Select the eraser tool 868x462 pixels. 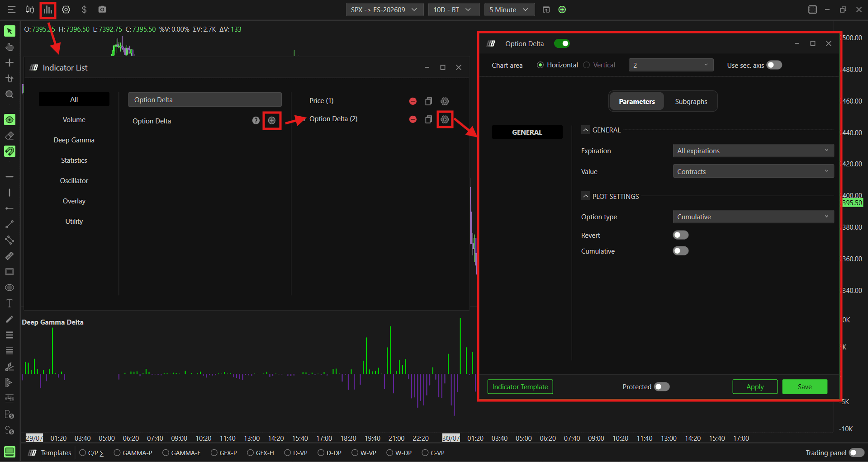pyautogui.click(x=9, y=135)
